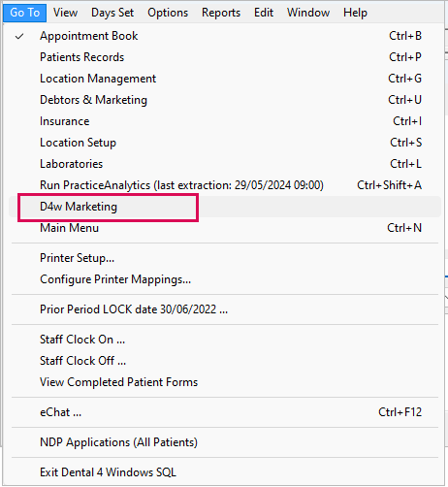Select Configure Printer Mappings
This screenshot has width=448, height=487.
pyautogui.click(x=225, y=279)
